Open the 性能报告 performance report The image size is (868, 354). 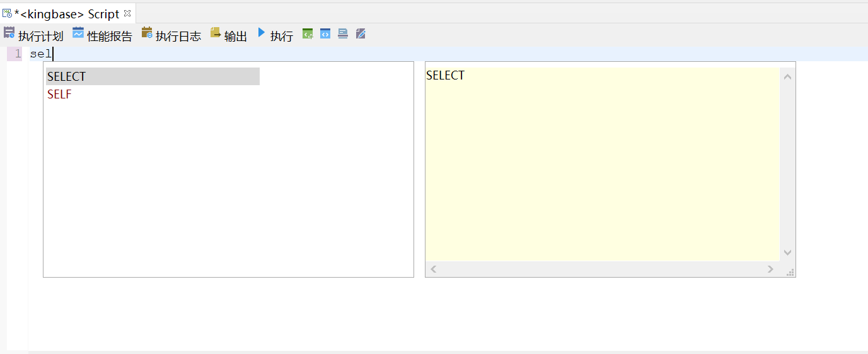point(102,35)
